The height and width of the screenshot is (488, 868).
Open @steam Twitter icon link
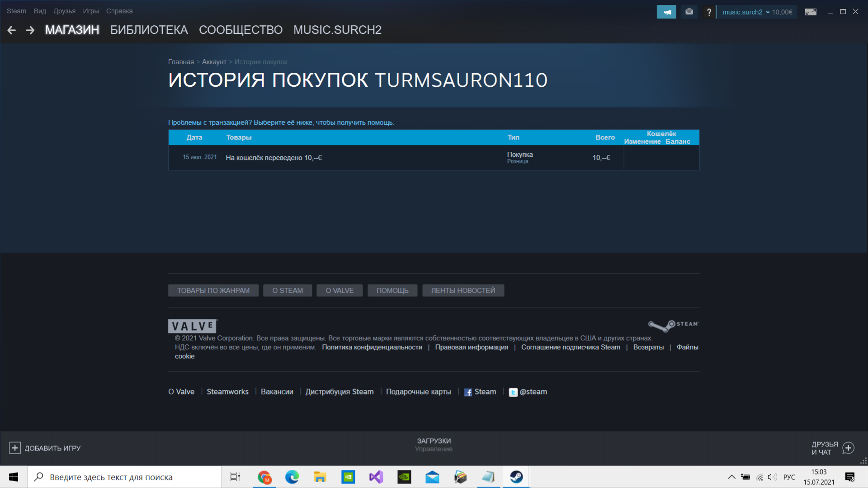point(513,392)
